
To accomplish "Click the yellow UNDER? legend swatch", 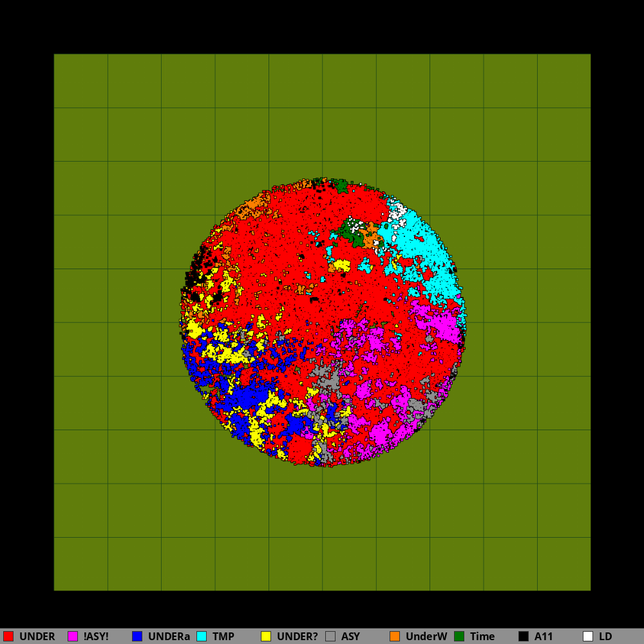I will (266, 636).
